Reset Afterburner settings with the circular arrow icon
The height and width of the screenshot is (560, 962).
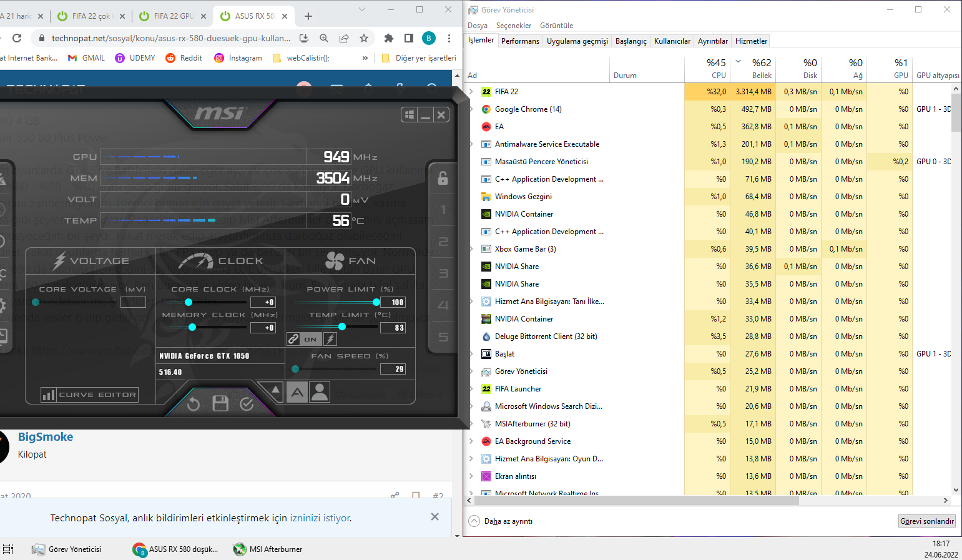(x=193, y=404)
